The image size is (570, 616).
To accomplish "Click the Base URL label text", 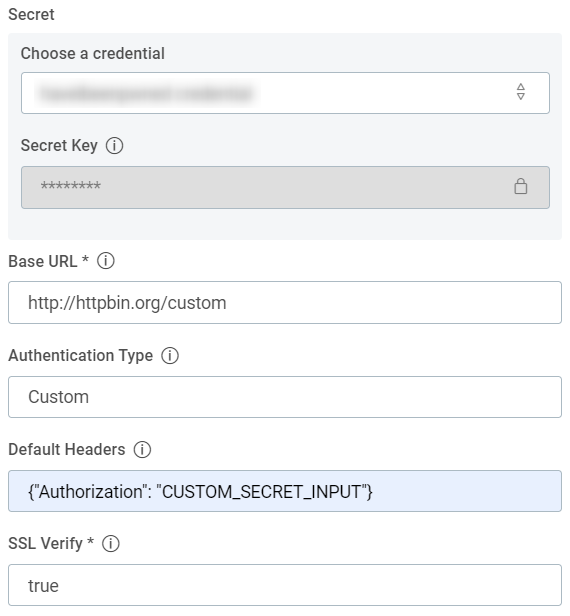I will coord(43,261).
